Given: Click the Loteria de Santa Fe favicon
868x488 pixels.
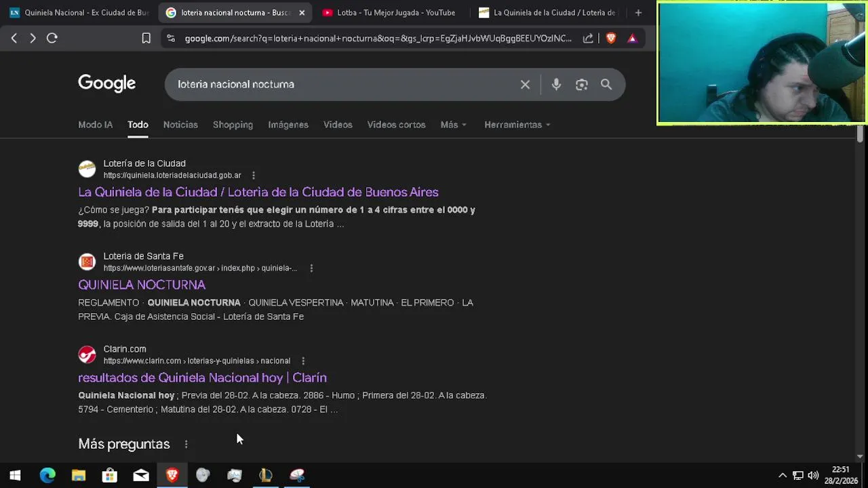Looking at the screenshot, I should click(87, 262).
